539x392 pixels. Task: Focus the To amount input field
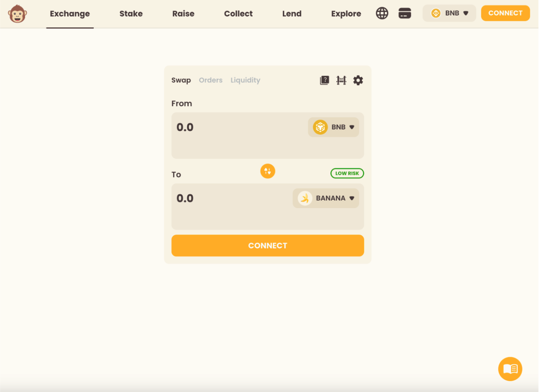click(x=233, y=198)
